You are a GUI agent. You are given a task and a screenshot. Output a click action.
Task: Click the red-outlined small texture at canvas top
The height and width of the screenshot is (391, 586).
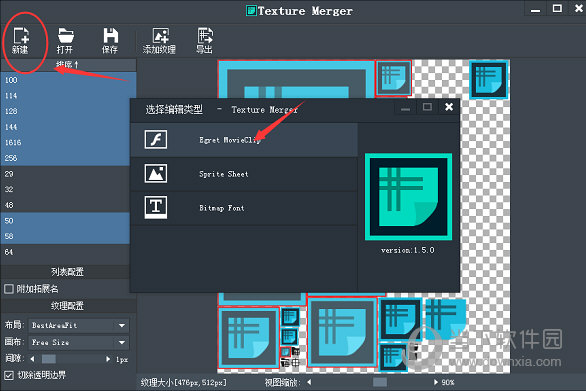click(394, 78)
